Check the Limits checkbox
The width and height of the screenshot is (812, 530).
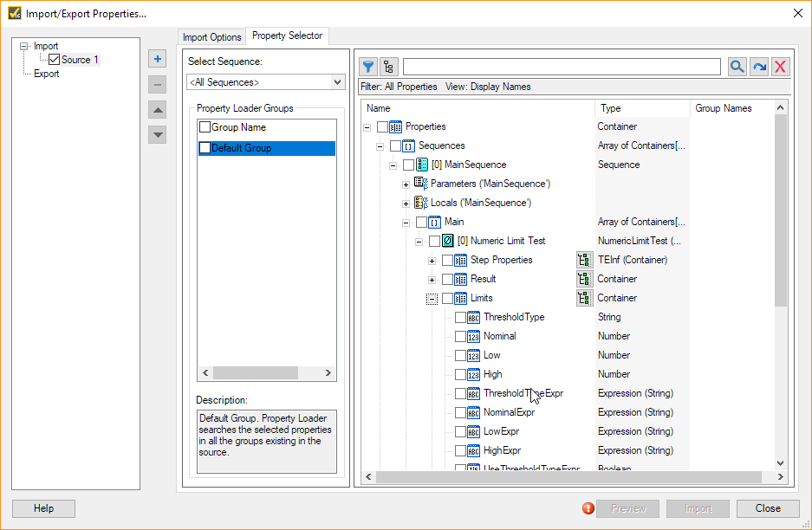point(447,298)
